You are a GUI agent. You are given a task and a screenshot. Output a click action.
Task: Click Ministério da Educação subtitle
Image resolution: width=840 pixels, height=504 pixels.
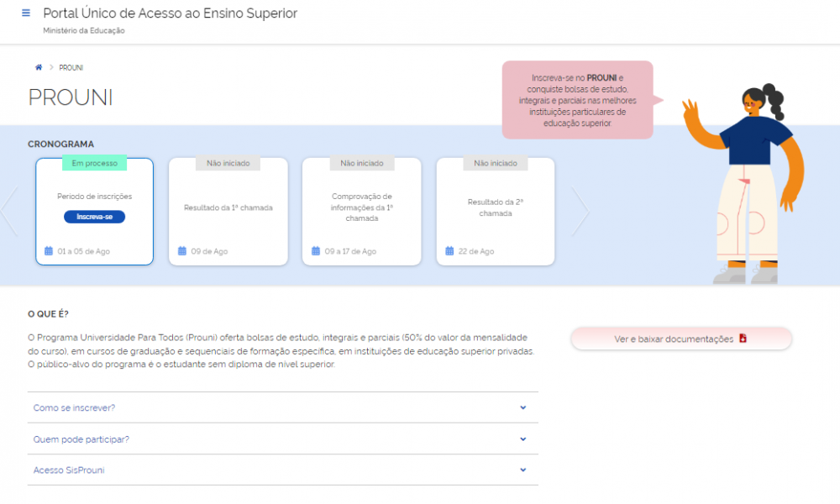click(83, 30)
